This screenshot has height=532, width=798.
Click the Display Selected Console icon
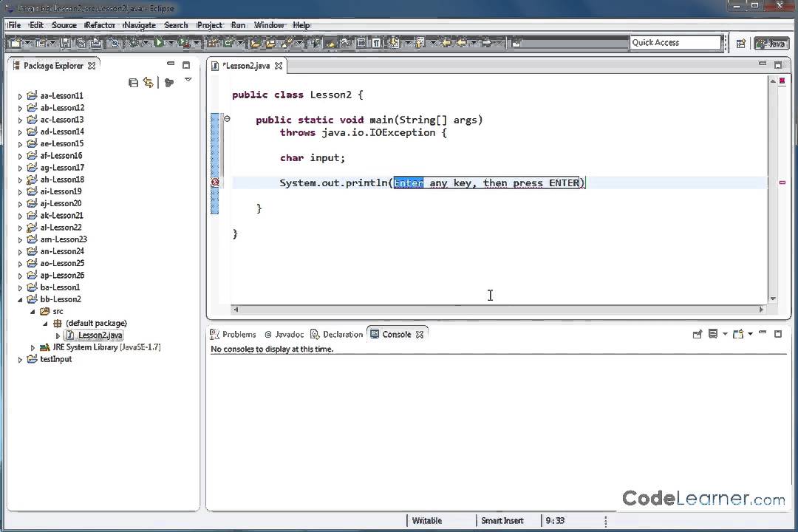point(713,334)
